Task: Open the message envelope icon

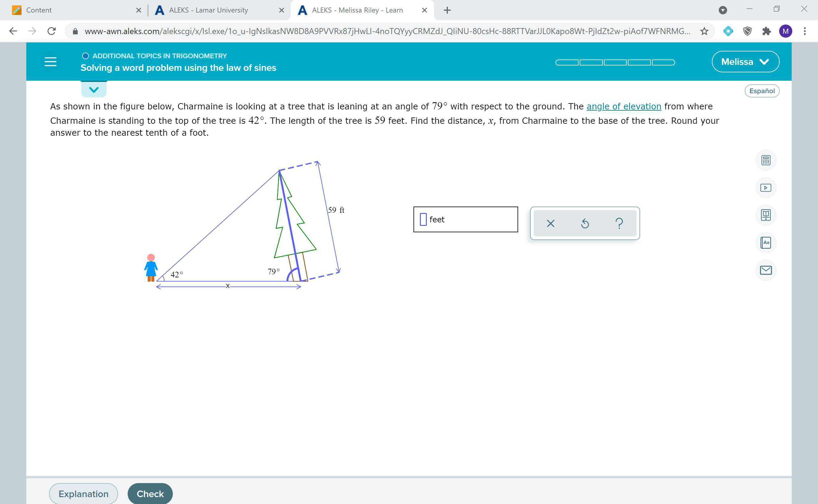Action: click(x=766, y=270)
